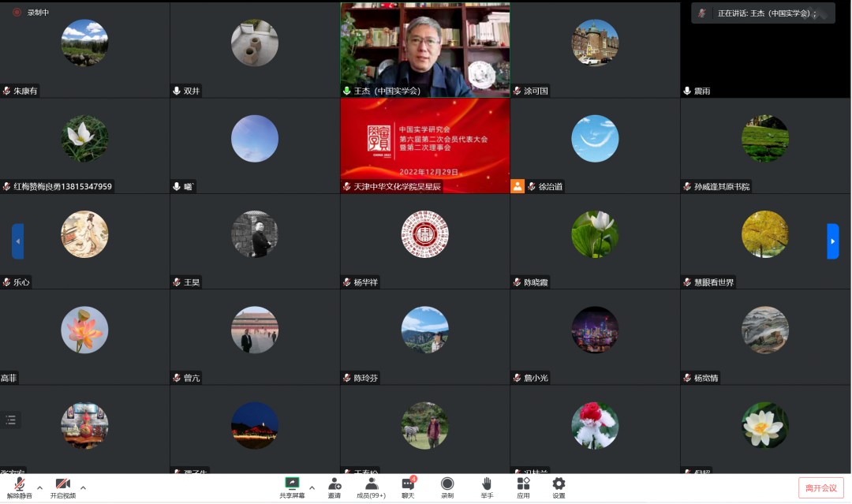Open 设置 settings gear
Image resolution: width=852 pixels, height=504 pixels.
[x=559, y=487]
